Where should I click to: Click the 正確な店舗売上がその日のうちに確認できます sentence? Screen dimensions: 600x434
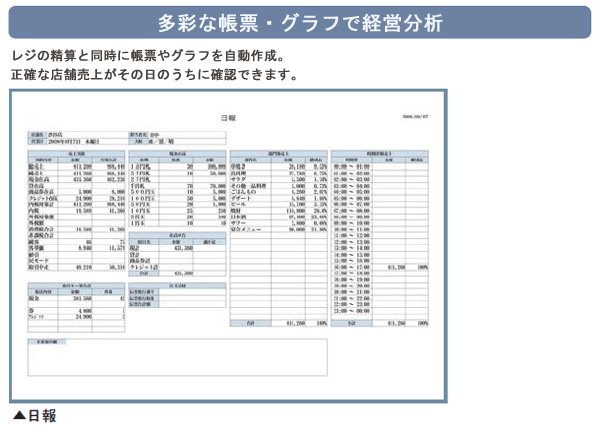coord(155,74)
